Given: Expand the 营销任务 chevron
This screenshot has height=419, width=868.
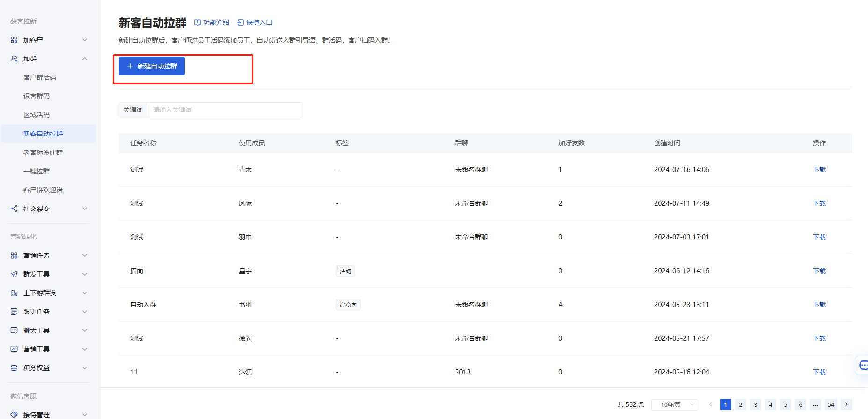Looking at the screenshot, I should click(x=85, y=255).
